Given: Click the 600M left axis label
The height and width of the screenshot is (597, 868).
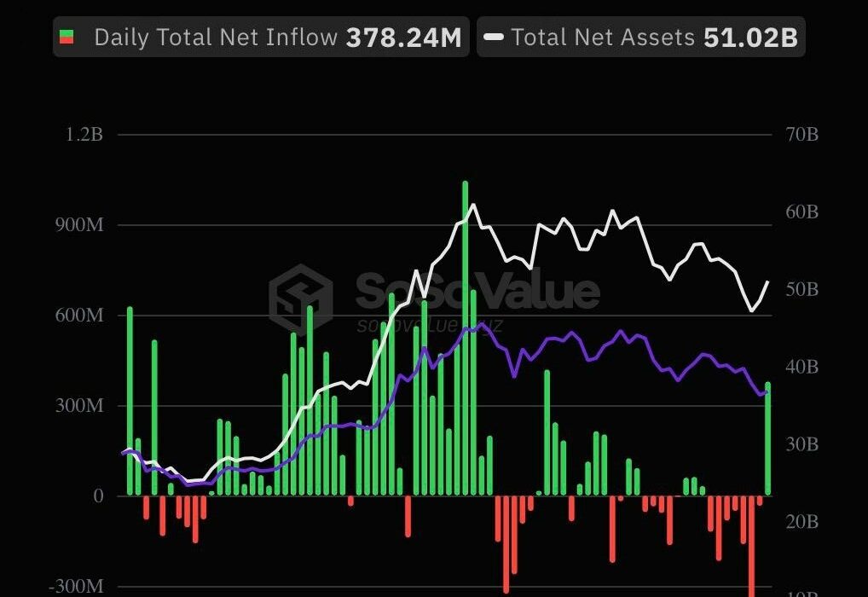Looking at the screenshot, I should [79, 315].
